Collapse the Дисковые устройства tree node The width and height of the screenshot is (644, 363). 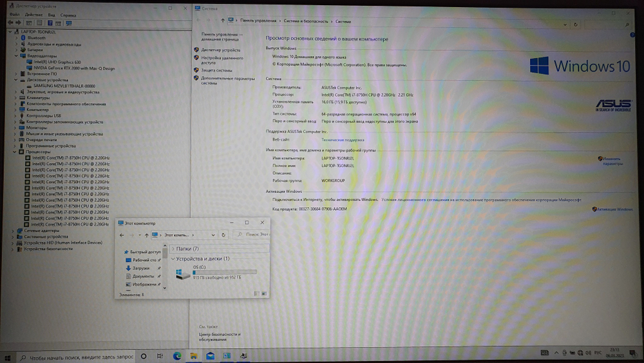pos(16,80)
